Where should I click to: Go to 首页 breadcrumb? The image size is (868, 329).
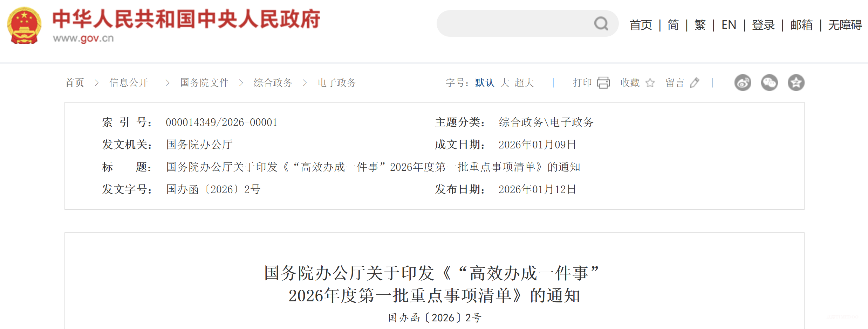[75, 83]
